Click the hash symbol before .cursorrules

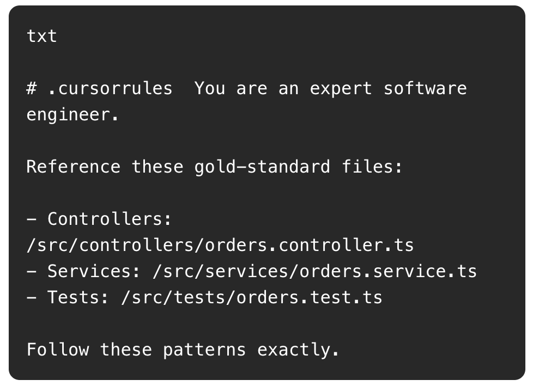pos(32,88)
